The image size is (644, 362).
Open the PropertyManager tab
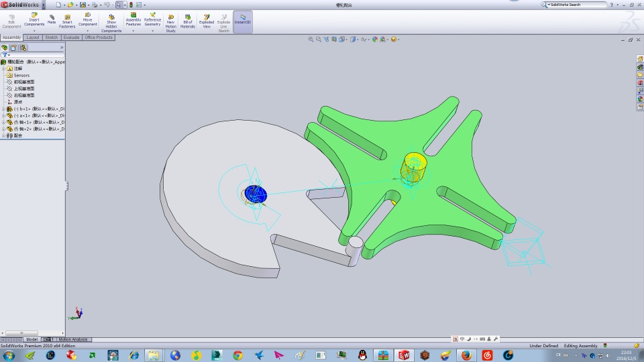14,48
